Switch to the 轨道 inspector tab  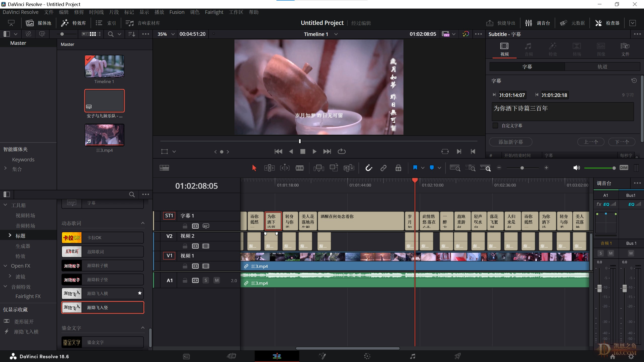point(602,66)
